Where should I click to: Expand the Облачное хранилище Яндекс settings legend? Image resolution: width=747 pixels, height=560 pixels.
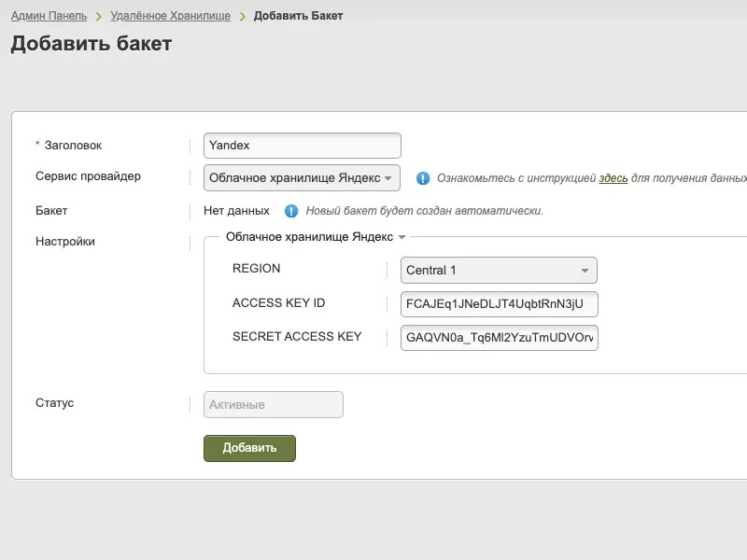(315, 237)
